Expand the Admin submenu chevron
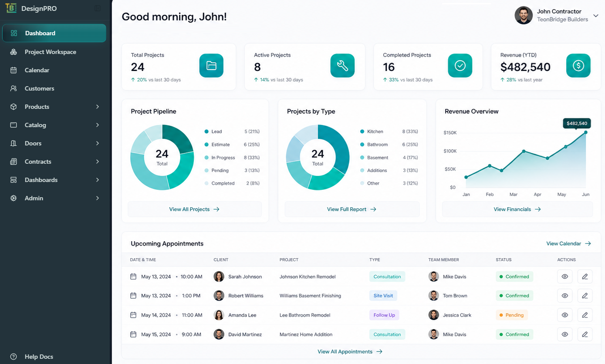This screenshot has height=364, width=605. click(98, 198)
